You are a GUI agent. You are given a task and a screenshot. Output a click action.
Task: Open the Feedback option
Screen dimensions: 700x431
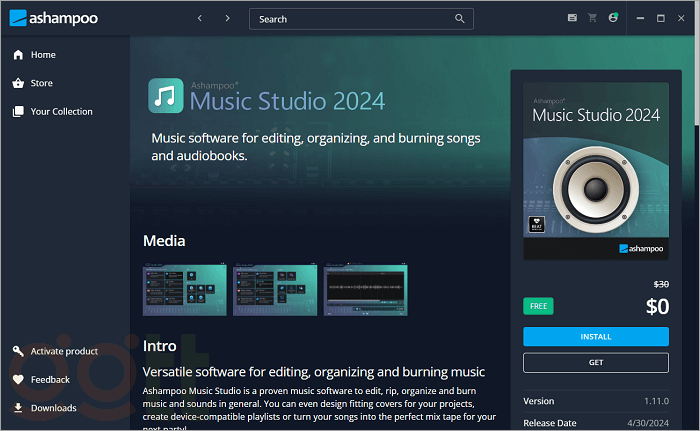(50, 380)
